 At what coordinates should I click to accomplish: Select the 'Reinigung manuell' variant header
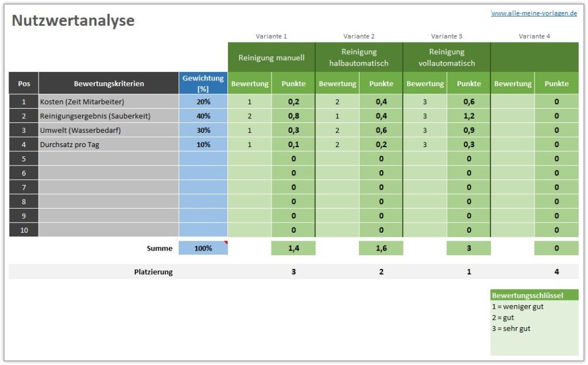[x=271, y=57]
